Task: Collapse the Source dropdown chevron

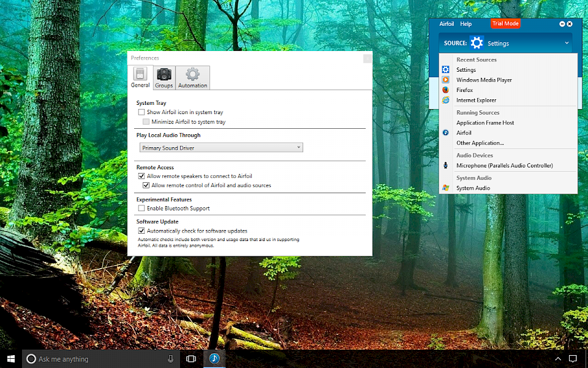Action: 567,43
